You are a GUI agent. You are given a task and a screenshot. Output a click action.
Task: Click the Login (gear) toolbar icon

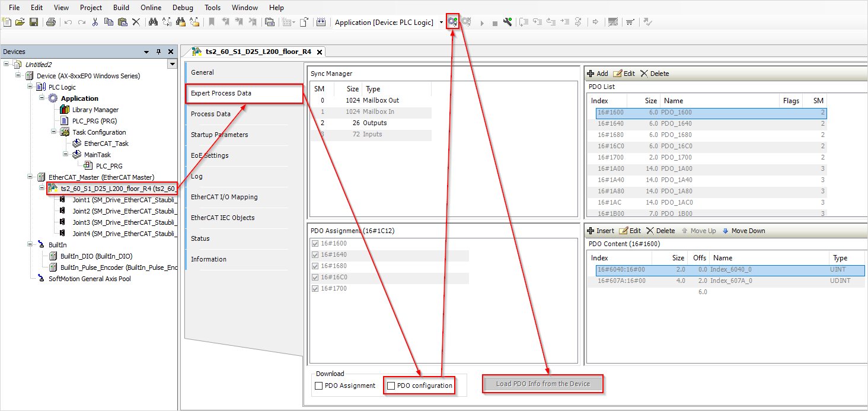(x=452, y=22)
